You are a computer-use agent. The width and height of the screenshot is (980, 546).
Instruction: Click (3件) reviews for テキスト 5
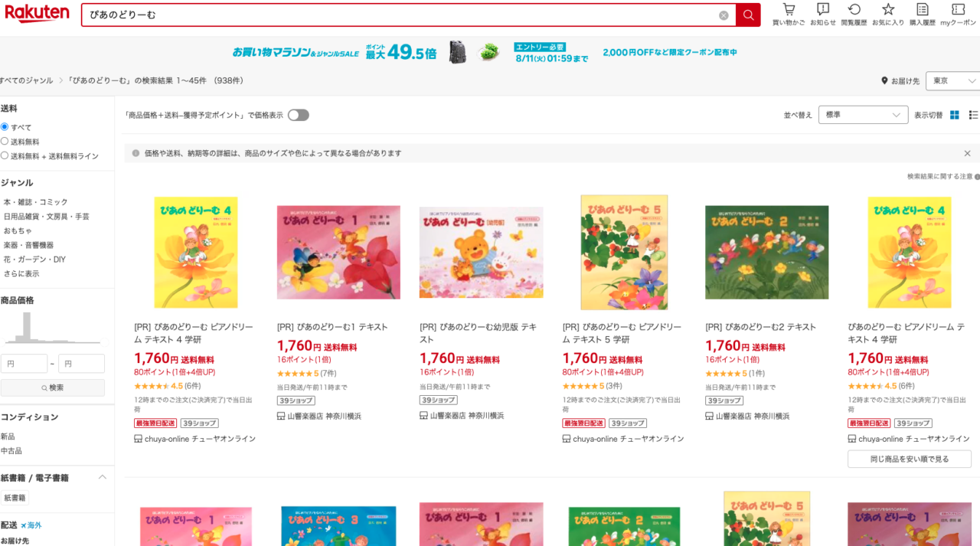pyautogui.click(x=613, y=386)
